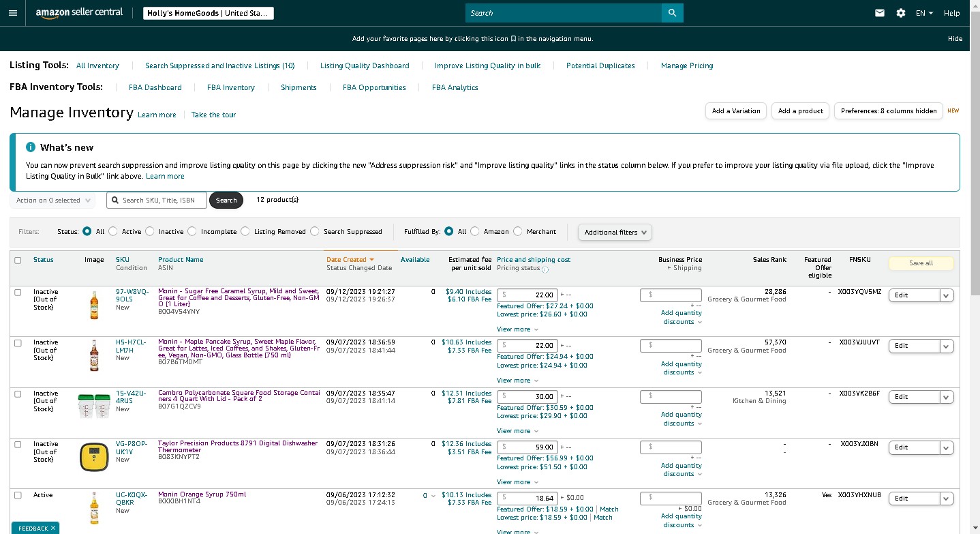
Task: Open Edit dropdown arrow for Monin Caramel Syrup
Action: [947, 295]
